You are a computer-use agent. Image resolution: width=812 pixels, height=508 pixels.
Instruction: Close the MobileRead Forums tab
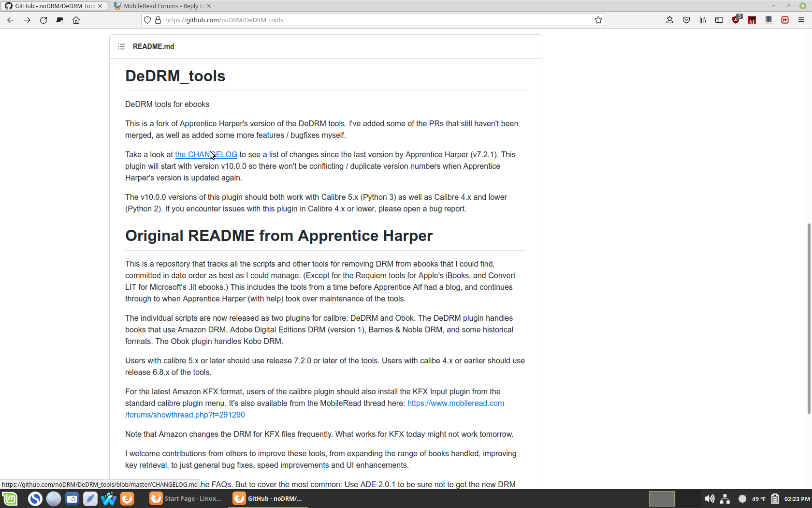pos(209,6)
